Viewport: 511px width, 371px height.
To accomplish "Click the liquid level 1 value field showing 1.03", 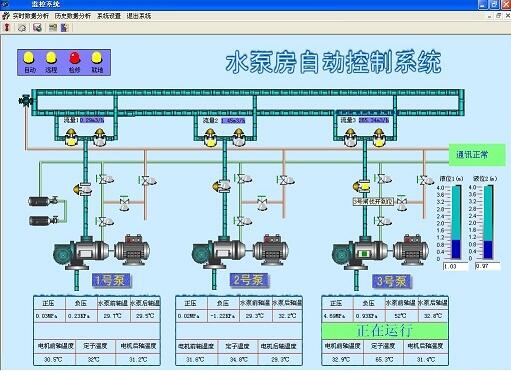I will tap(455, 266).
